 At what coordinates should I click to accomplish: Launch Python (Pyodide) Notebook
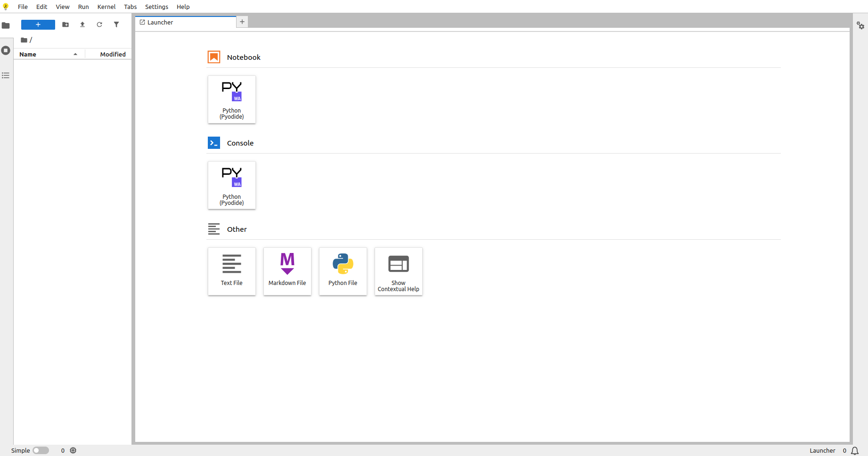coord(232,99)
